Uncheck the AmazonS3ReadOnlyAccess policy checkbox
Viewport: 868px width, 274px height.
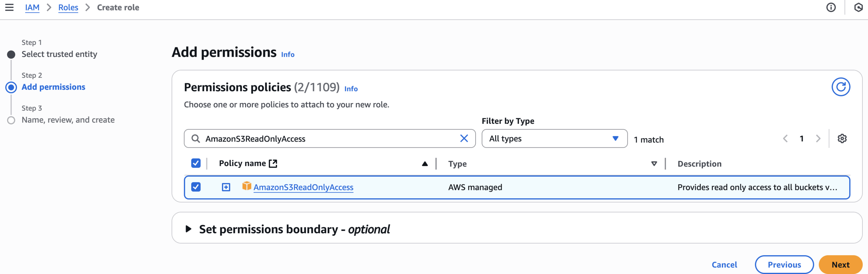(196, 187)
